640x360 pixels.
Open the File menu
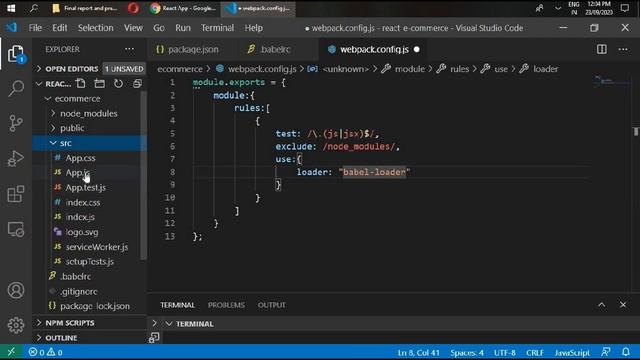(35, 28)
